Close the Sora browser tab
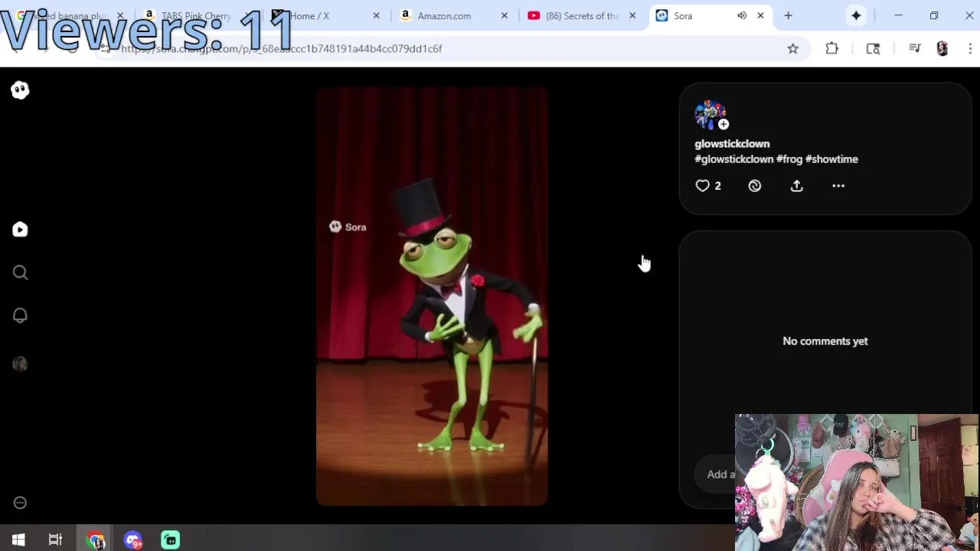 (x=760, y=15)
